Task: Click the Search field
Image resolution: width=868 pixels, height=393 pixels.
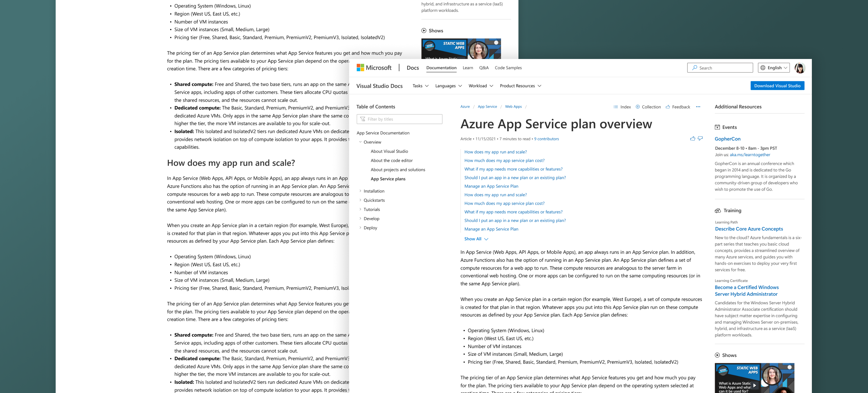Action: pos(720,68)
